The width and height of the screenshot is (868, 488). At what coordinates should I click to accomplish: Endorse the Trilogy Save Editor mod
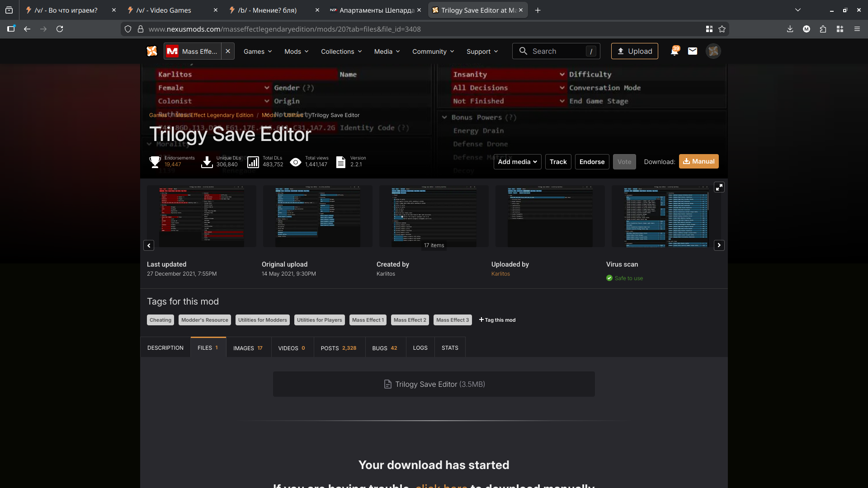click(592, 162)
